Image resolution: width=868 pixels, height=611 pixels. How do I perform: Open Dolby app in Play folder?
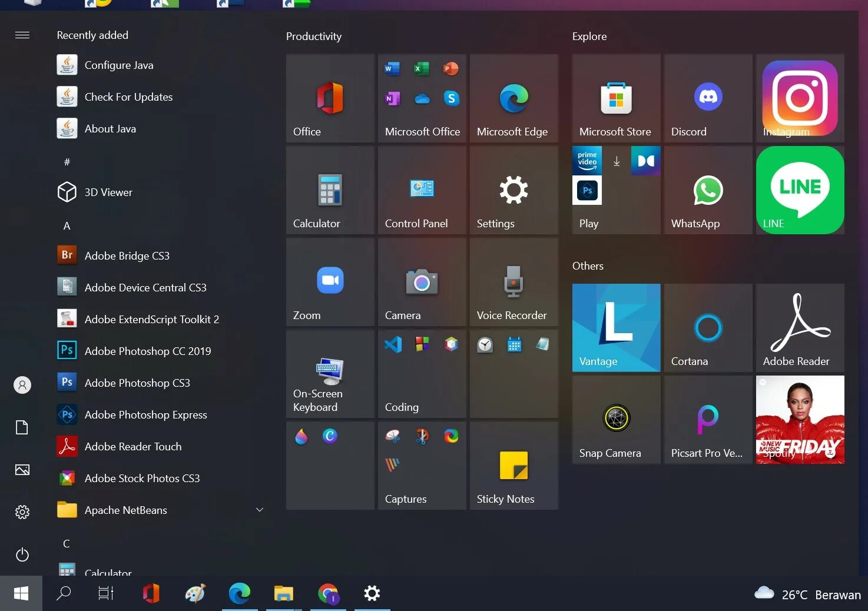coord(646,161)
